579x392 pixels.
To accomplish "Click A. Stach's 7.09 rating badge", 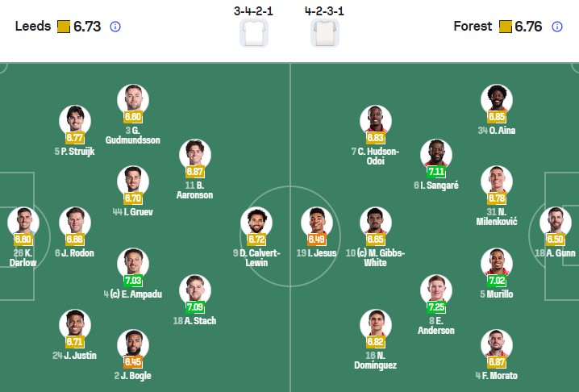I will (x=194, y=307).
